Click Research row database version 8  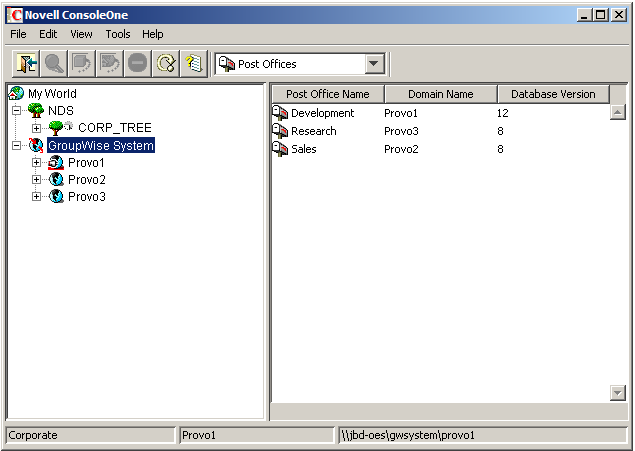[500, 131]
